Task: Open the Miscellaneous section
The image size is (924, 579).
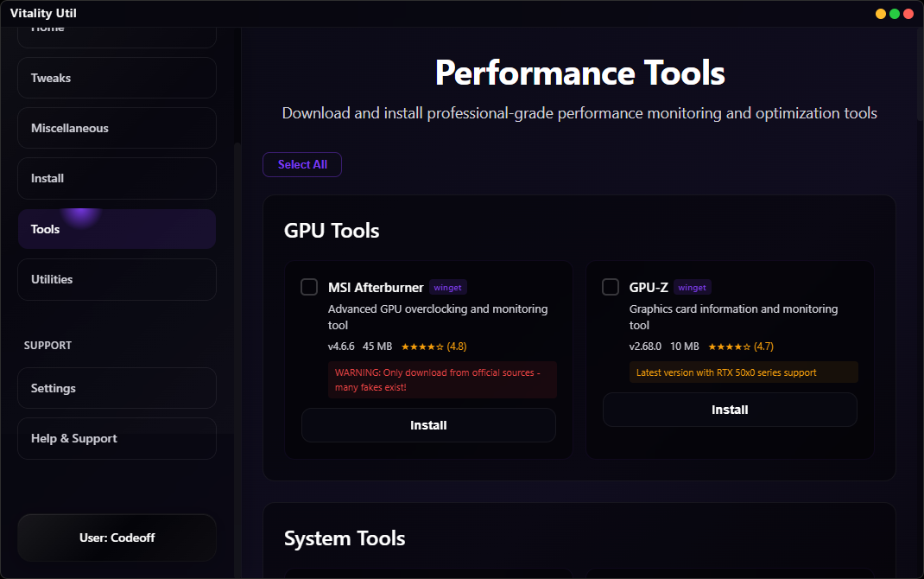Action: 117,128
